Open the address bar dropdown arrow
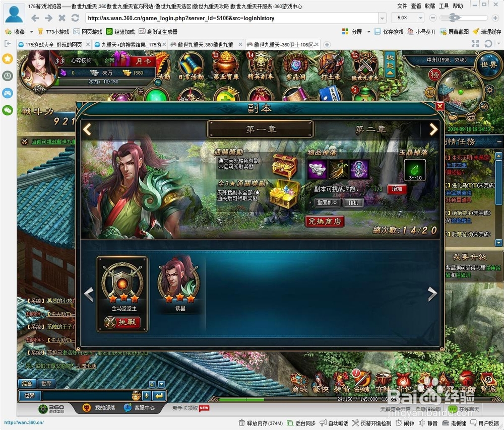Screen dimensions: 504x430 pos(382,18)
